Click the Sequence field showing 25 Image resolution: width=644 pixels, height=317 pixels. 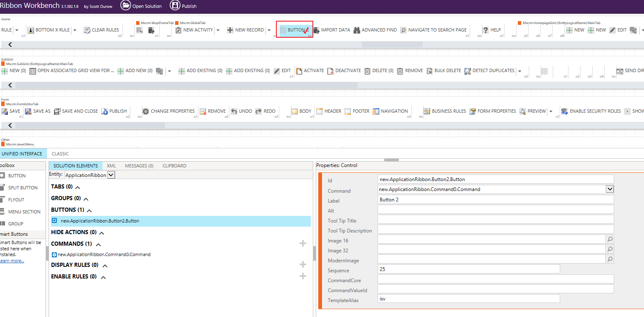tap(468, 269)
